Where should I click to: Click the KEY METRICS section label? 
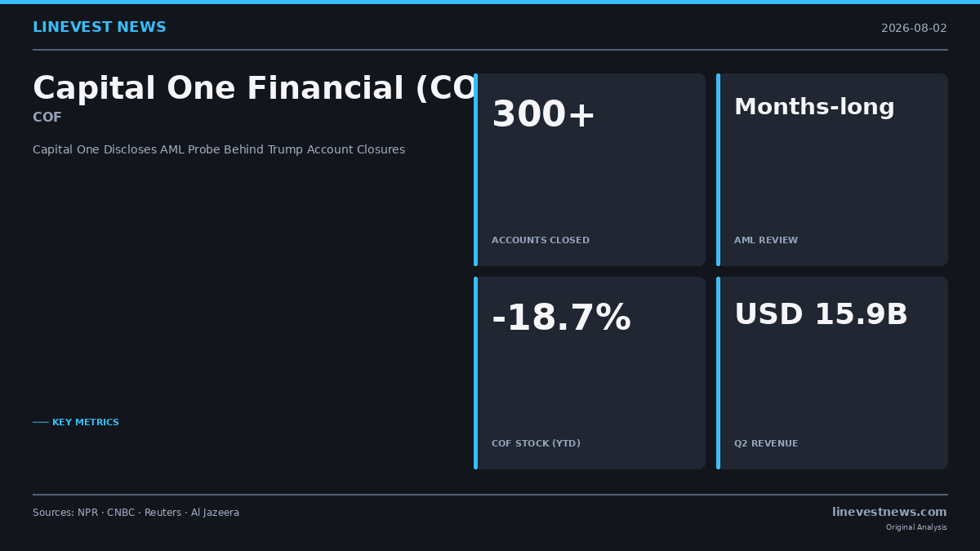coord(76,423)
